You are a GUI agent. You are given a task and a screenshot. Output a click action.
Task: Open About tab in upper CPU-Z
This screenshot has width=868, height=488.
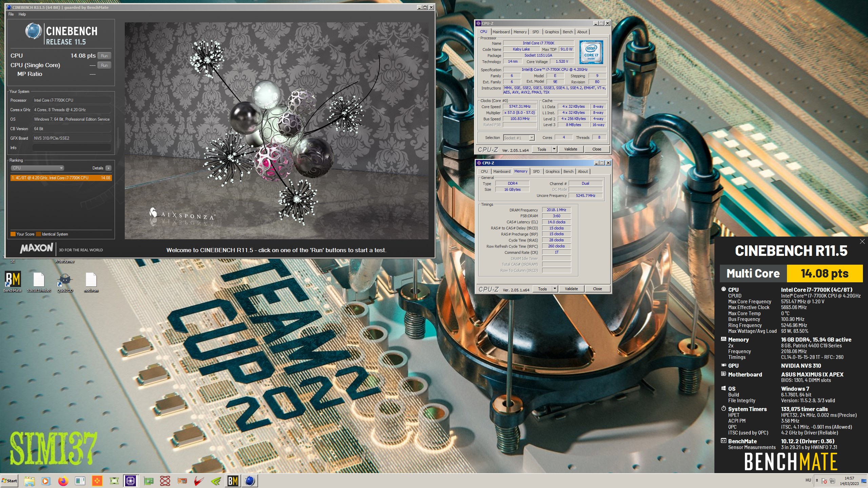point(582,32)
